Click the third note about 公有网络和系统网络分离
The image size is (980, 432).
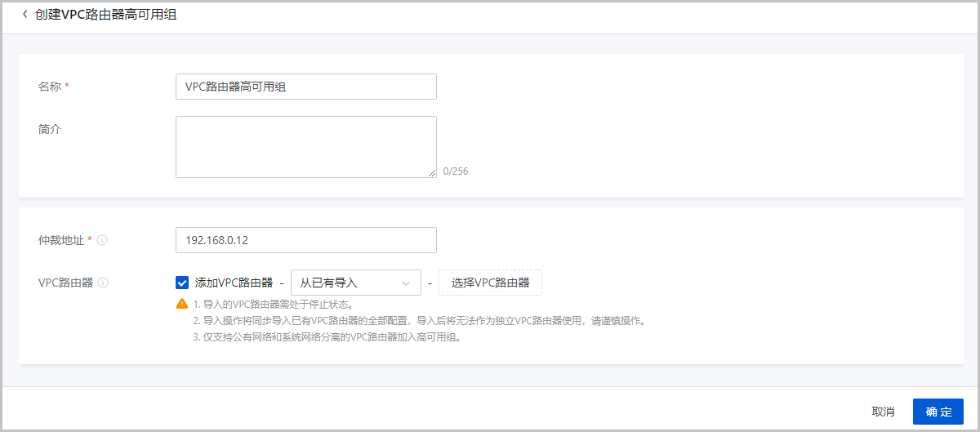[327, 336]
